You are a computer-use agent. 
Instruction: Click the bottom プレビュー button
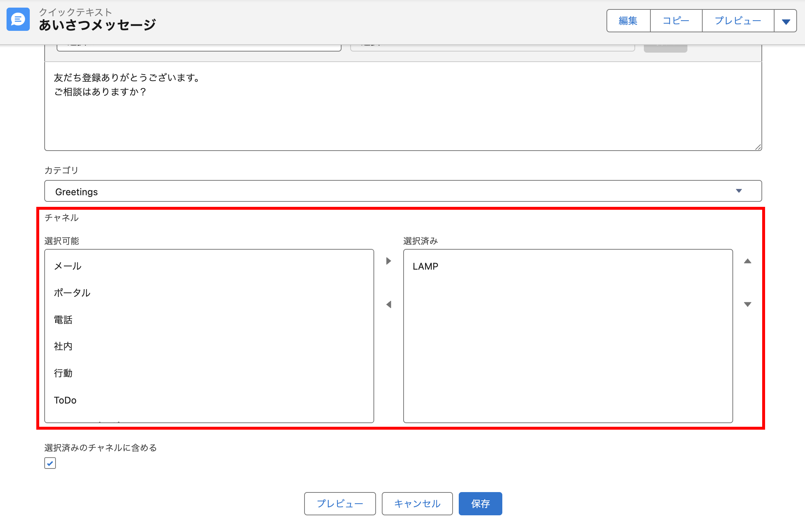pyautogui.click(x=340, y=504)
